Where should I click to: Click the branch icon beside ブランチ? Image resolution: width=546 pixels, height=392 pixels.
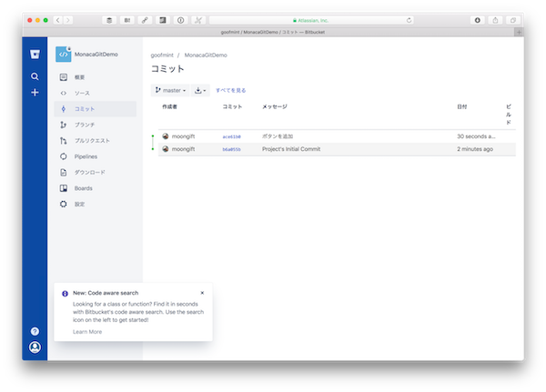64,125
